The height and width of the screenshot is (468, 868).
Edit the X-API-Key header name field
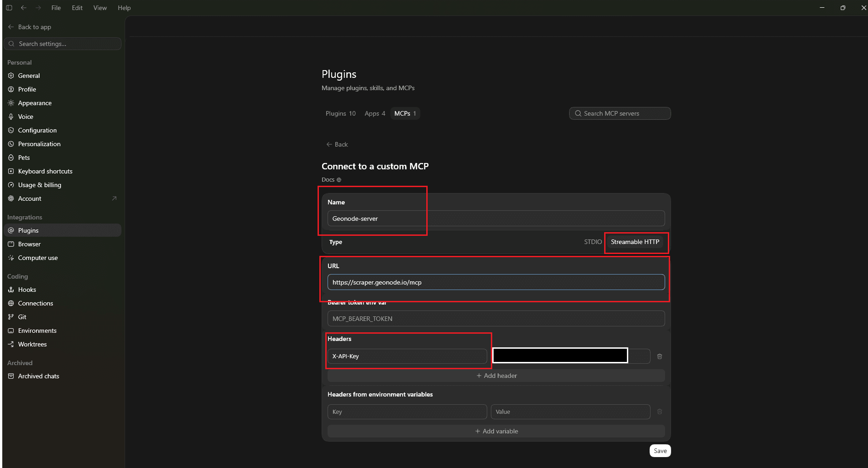coord(407,356)
